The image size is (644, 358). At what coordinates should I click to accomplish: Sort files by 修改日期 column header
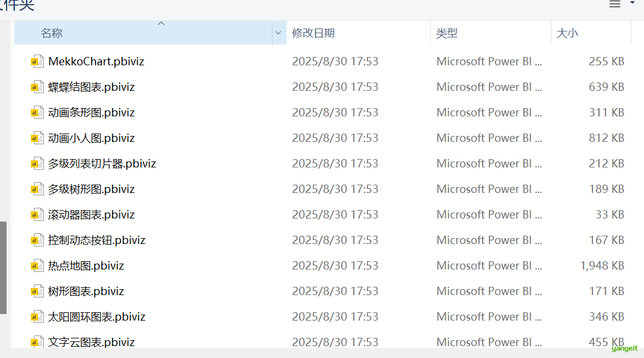[313, 33]
